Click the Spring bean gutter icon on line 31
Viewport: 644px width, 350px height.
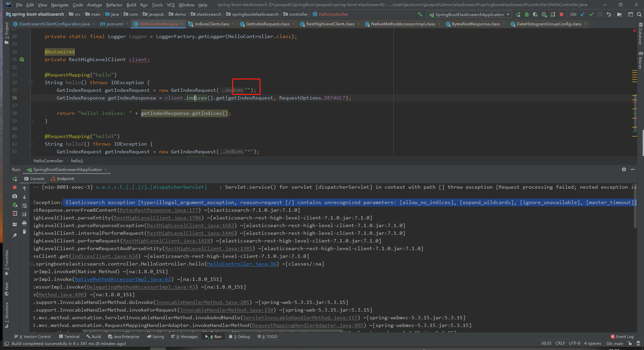(x=22, y=59)
